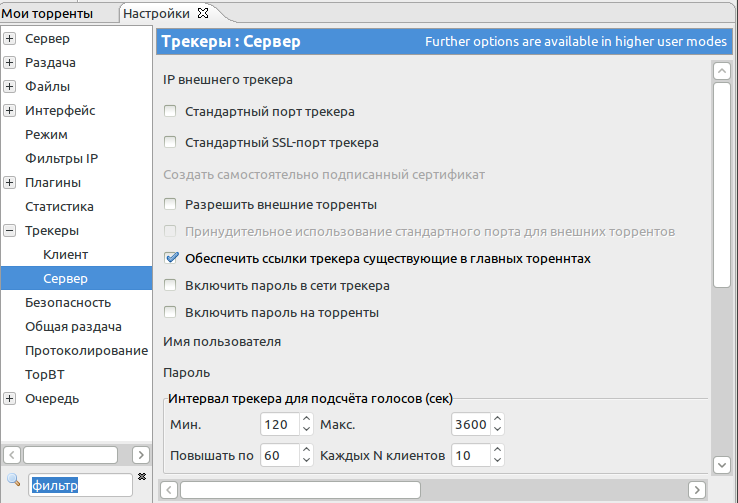The height and width of the screenshot is (503, 738).
Task: Enable Стандартный порт трекера checkbox
Action: [x=170, y=111]
